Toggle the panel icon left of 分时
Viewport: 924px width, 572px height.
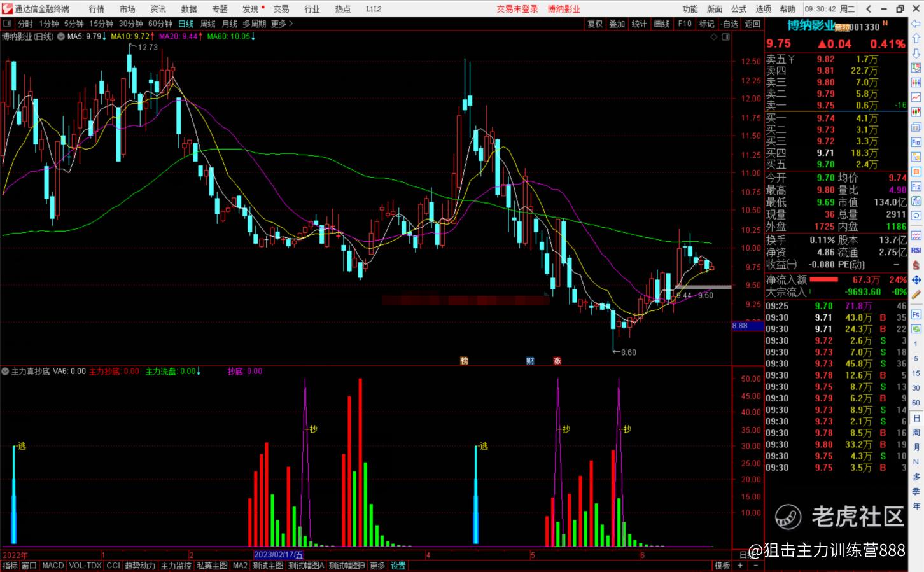[8, 24]
